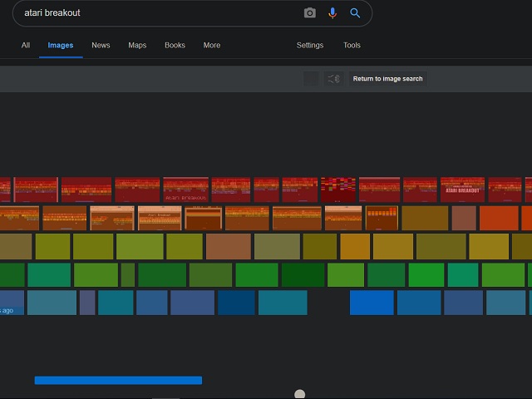The image size is (532, 399).
Task: Click the narrow green block in green row
Action: click(x=128, y=275)
